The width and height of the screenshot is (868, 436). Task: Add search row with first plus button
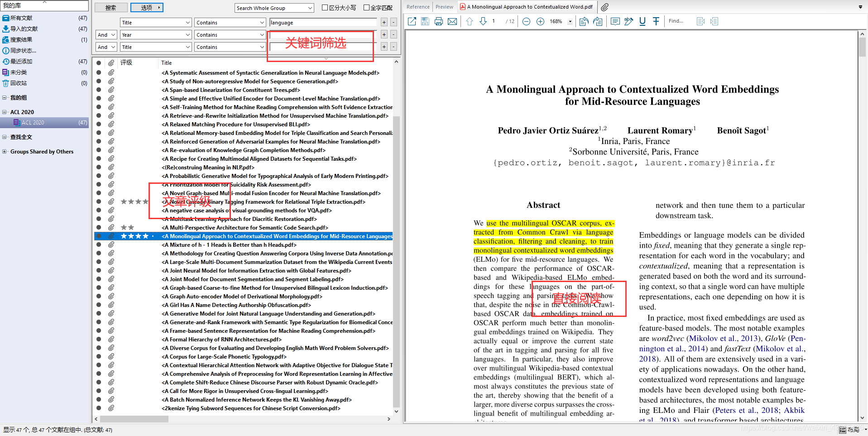384,22
